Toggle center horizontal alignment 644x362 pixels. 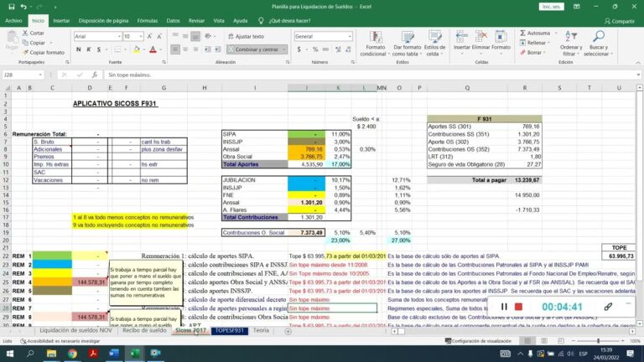click(x=185, y=49)
